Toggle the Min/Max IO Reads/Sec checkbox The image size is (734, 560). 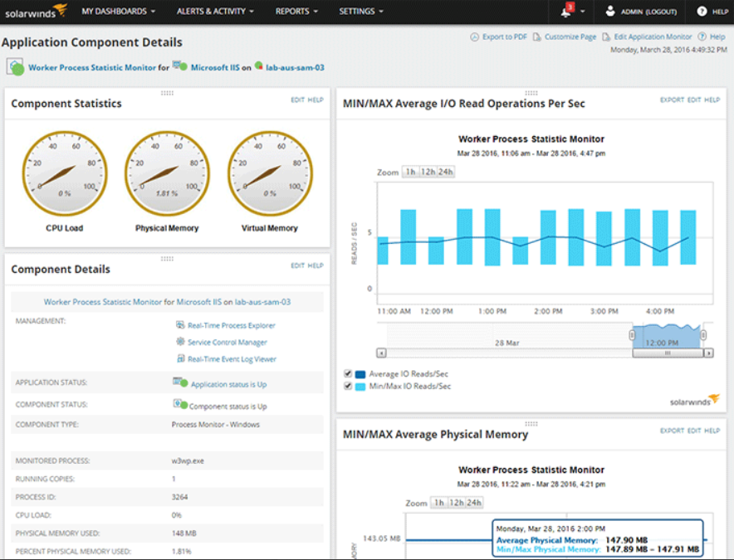(x=349, y=386)
